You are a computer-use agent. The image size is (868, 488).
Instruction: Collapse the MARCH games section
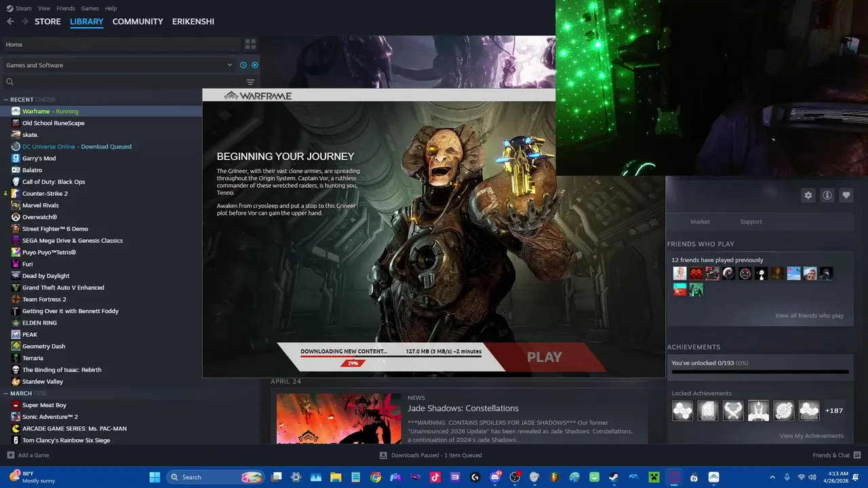click(x=5, y=393)
